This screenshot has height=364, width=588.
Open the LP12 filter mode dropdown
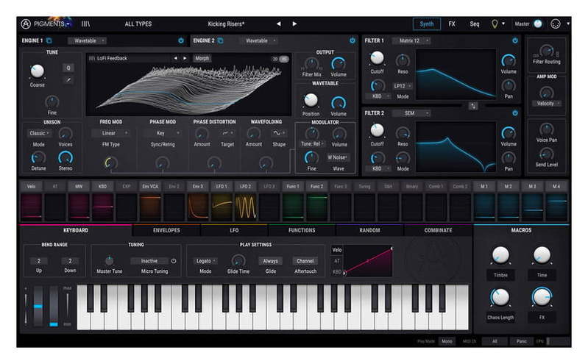point(403,86)
